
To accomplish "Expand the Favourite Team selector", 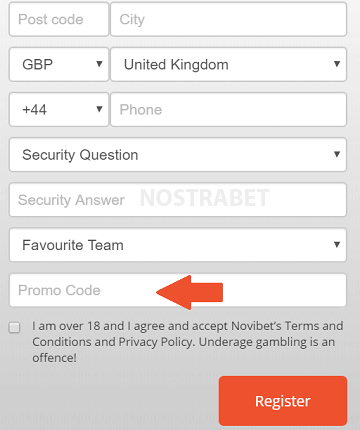I will click(178, 245).
